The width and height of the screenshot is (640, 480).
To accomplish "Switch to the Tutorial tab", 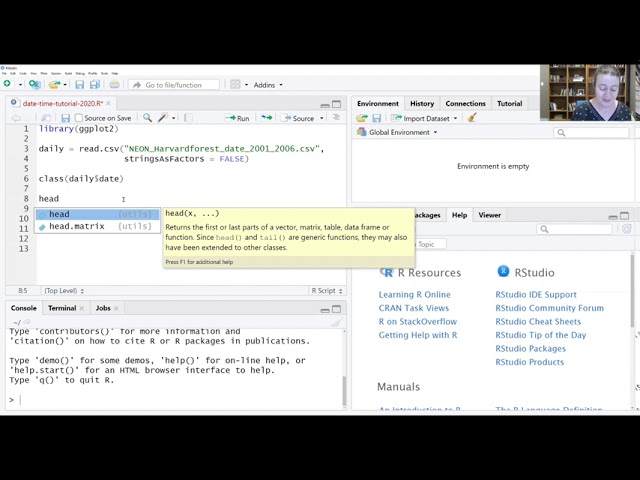I will [x=509, y=104].
